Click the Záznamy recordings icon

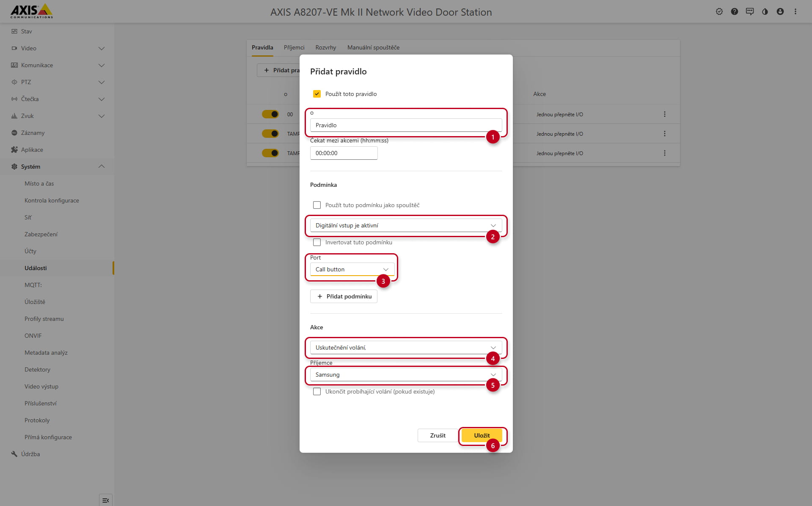click(14, 133)
